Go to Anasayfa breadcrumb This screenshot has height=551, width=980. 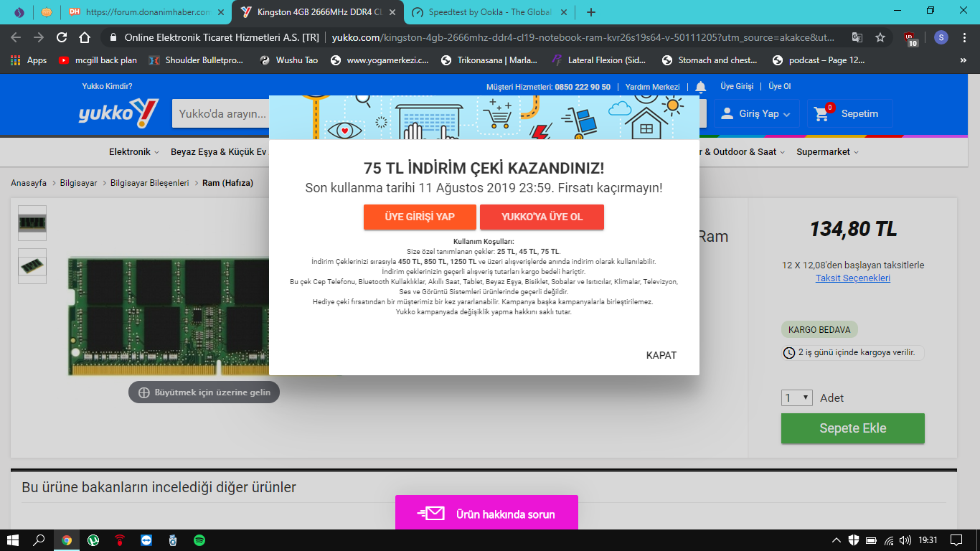point(29,183)
